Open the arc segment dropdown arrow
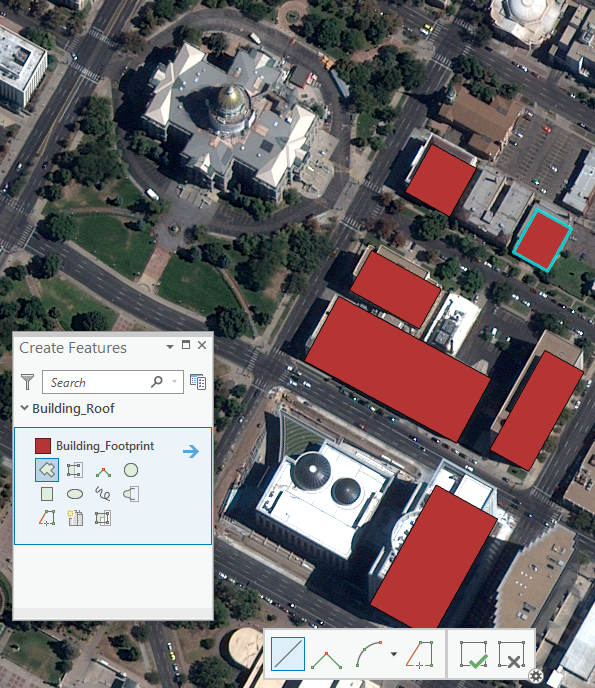 pyautogui.click(x=394, y=654)
